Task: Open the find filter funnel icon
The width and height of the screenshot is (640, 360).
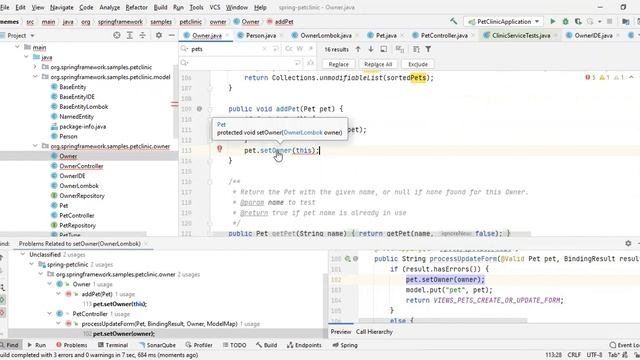Action: (428, 49)
